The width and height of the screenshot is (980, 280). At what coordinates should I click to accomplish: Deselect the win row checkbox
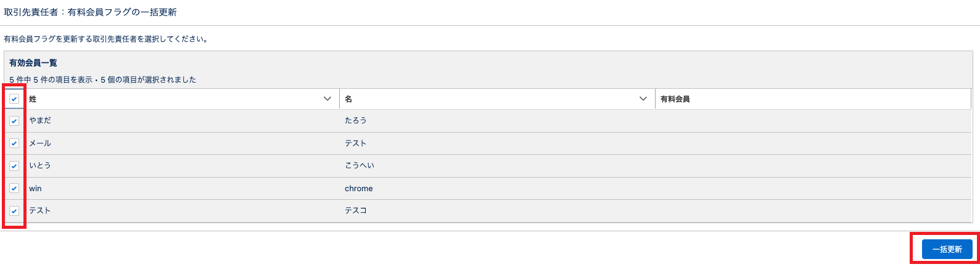tap(14, 188)
